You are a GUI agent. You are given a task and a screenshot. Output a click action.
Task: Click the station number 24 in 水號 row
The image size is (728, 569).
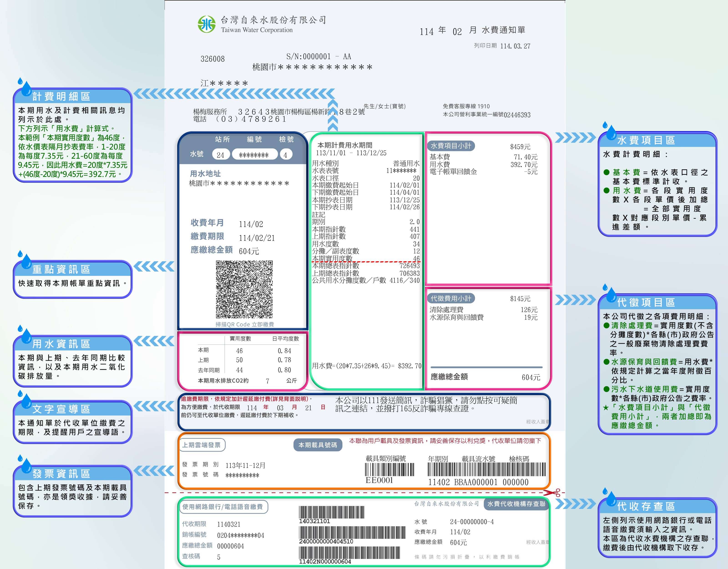point(220,155)
